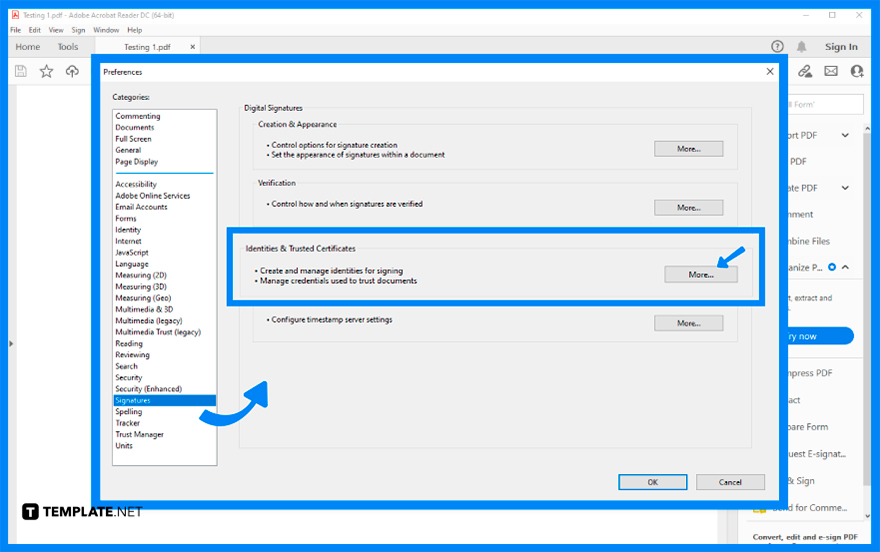The image size is (880, 552).
Task: Expand the left navigation pane arrow
Action: (11, 343)
